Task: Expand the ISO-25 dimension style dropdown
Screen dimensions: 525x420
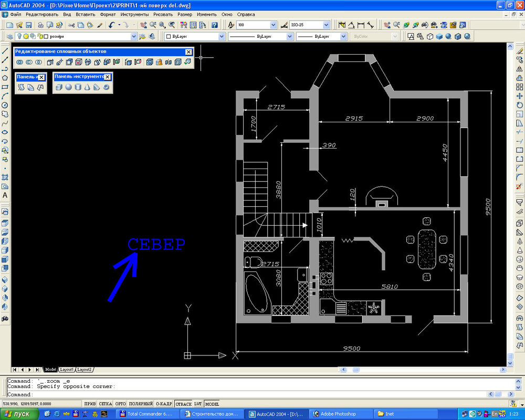Action: 327,25
